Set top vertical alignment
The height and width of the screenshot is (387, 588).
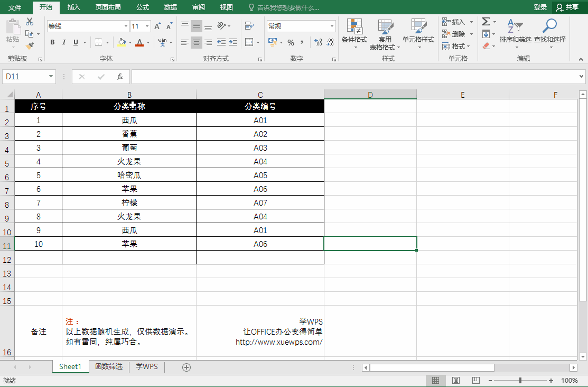pyautogui.click(x=185, y=25)
